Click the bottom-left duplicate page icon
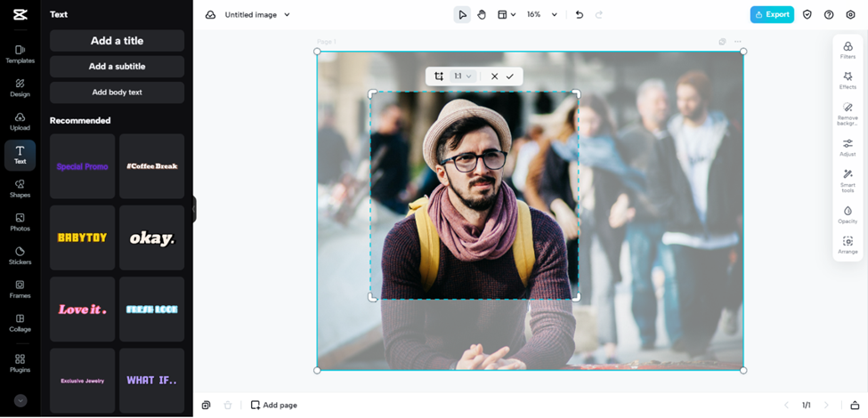The image size is (868, 418). tap(206, 406)
